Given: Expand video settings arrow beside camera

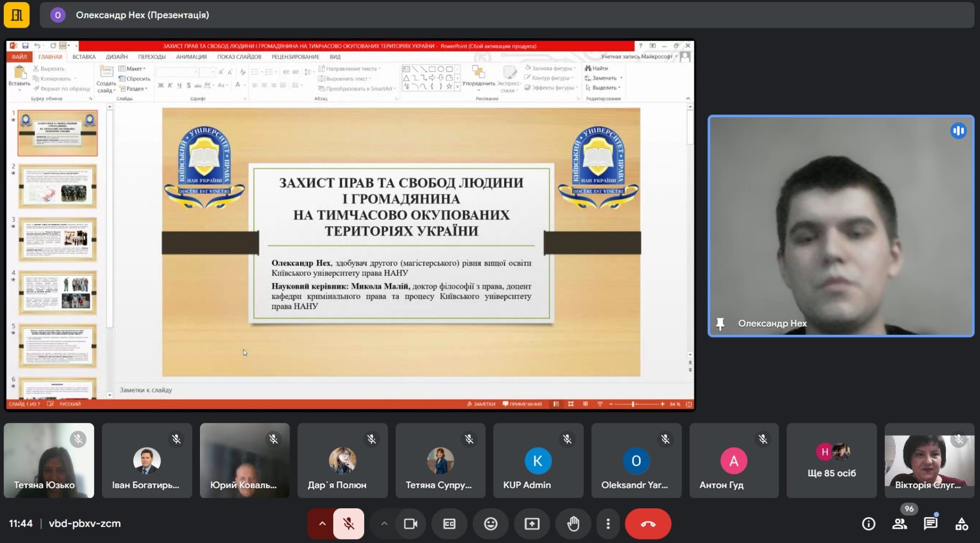Looking at the screenshot, I should [x=385, y=524].
